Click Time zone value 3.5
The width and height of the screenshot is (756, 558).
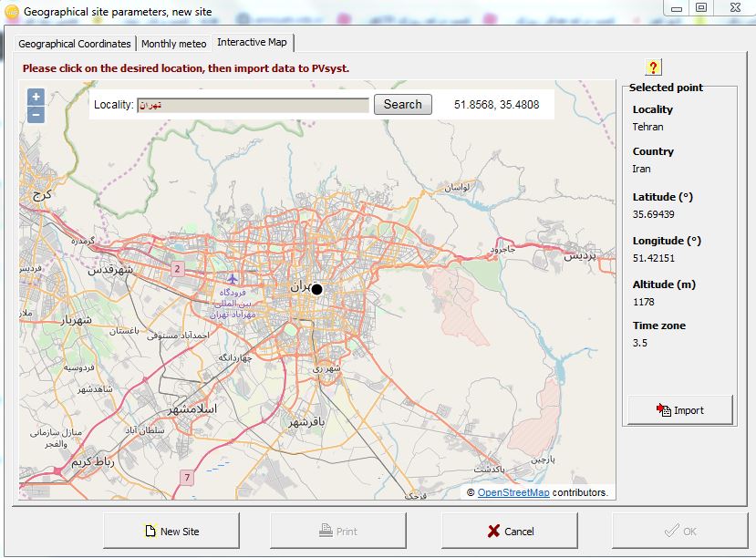pos(640,343)
